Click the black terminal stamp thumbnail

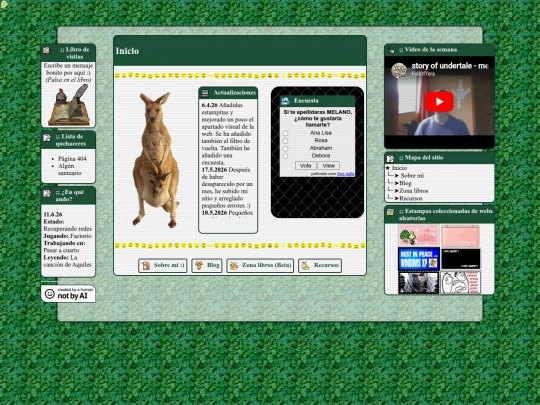coord(460,259)
